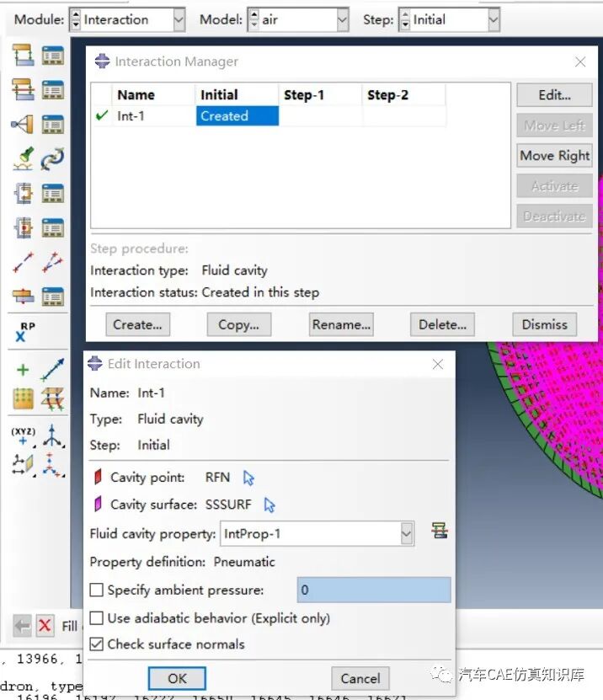Viewport: 603px width, 700px height.
Task: Select the yellow grid attachment pattern icon
Action: tap(23, 398)
